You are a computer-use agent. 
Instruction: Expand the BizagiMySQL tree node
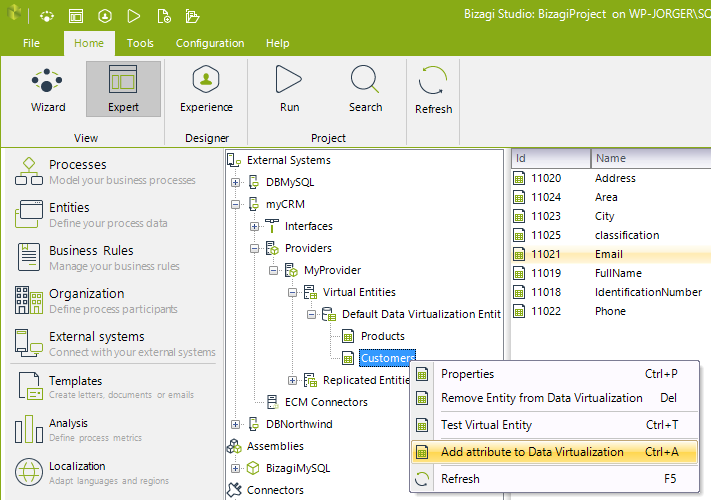tap(235, 468)
